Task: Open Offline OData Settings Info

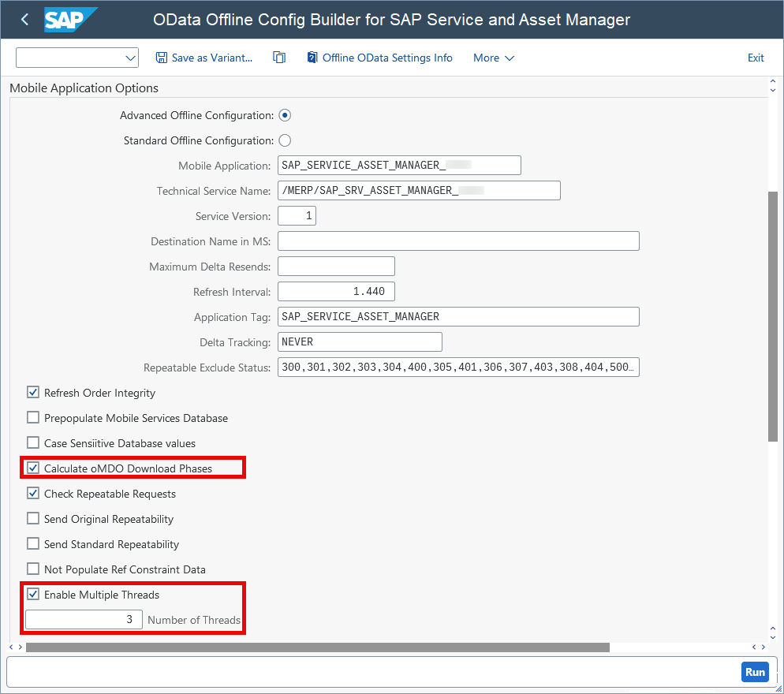Action: 379,58
